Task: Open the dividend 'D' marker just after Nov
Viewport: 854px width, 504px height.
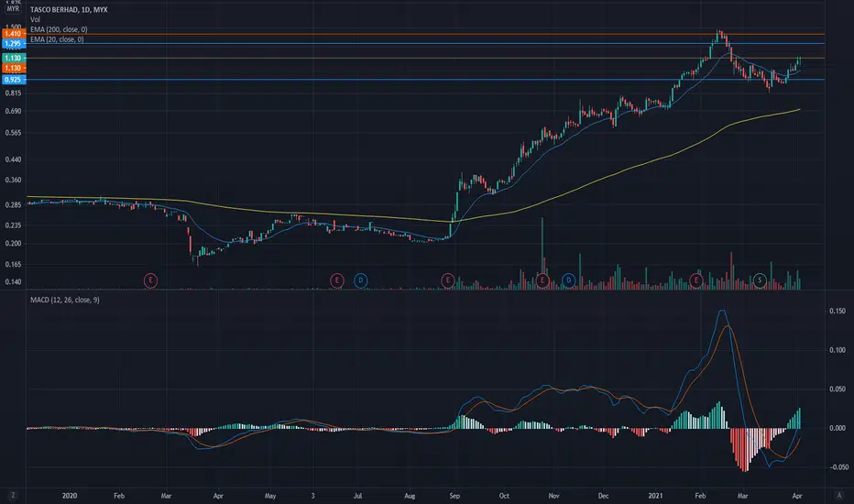Action: tap(569, 281)
